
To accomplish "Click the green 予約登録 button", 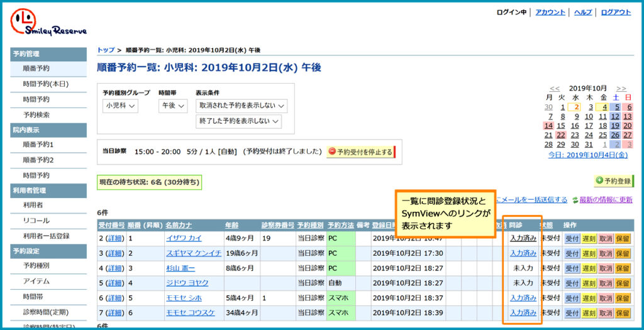I will [614, 181].
